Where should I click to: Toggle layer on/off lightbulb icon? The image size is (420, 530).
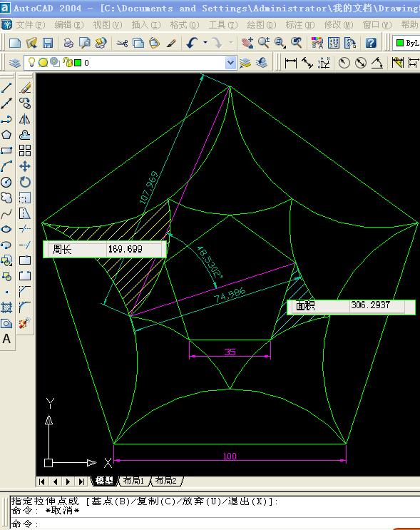[31, 62]
